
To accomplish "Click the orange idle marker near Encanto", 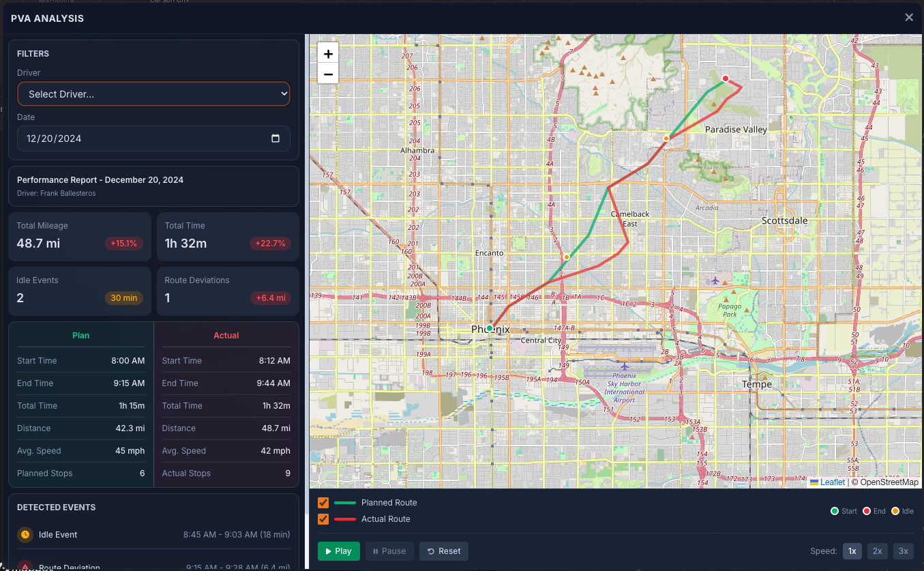I will (566, 257).
